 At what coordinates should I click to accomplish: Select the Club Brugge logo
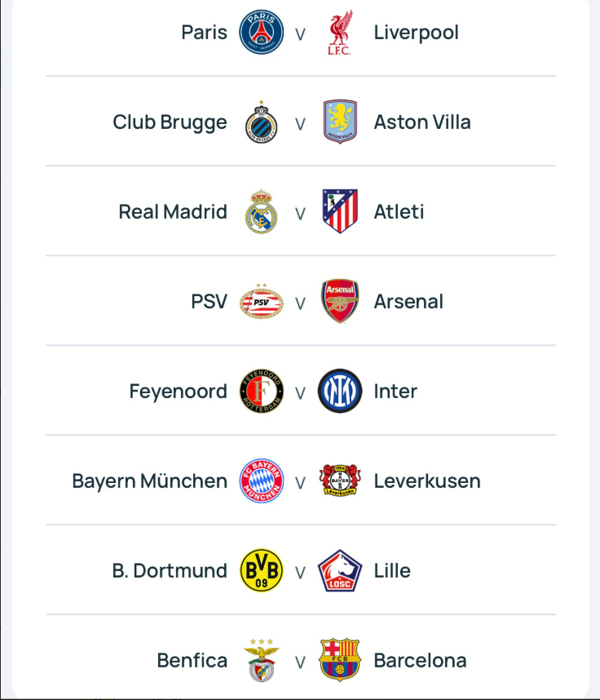tap(261, 123)
